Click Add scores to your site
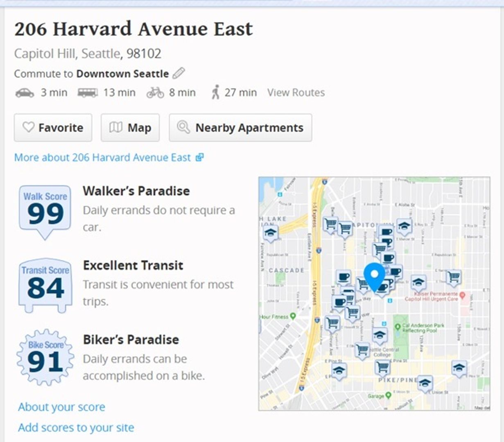 76,427
